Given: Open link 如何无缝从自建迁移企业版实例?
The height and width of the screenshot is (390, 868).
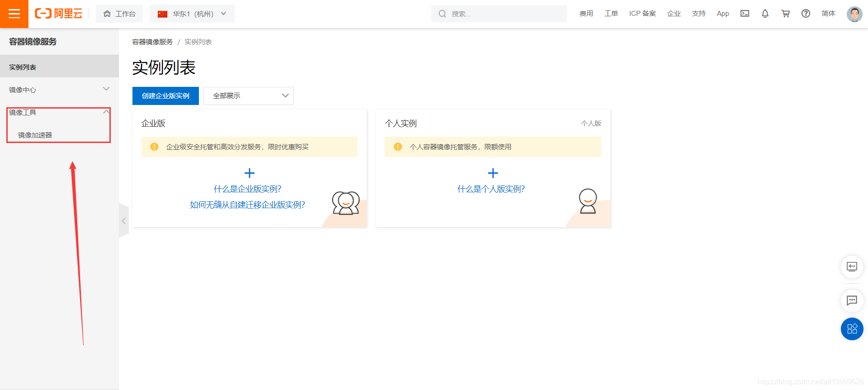Looking at the screenshot, I should tap(247, 205).
